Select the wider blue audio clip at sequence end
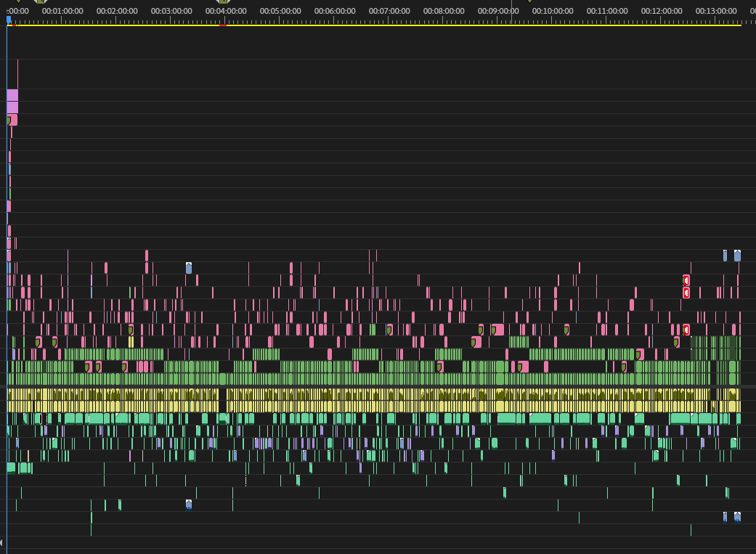 click(737, 517)
